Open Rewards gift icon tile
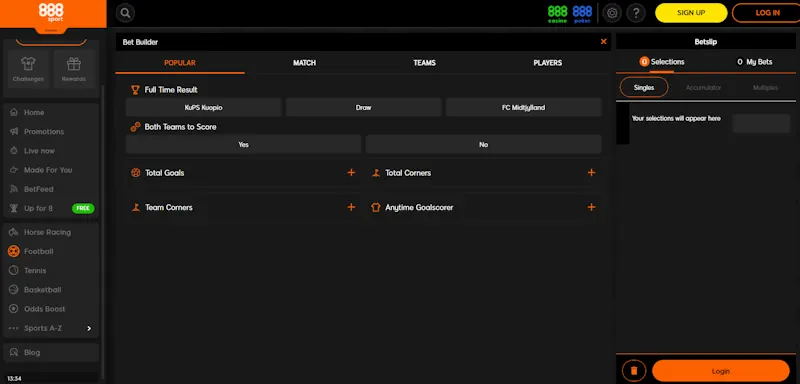800x384 pixels. click(74, 70)
